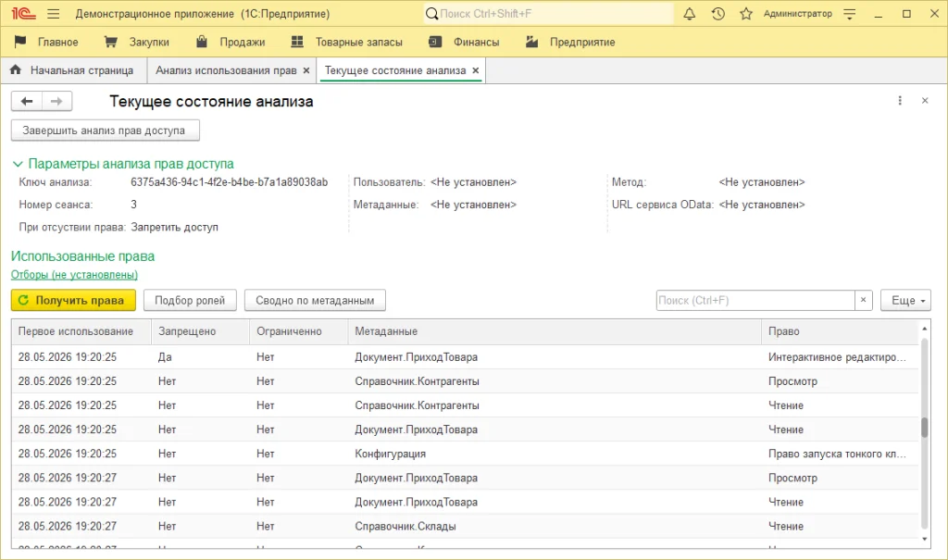Viewport: 948px width, 560px height.
Task: Open Отборы (не установлены) link
Action: tap(74, 275)
